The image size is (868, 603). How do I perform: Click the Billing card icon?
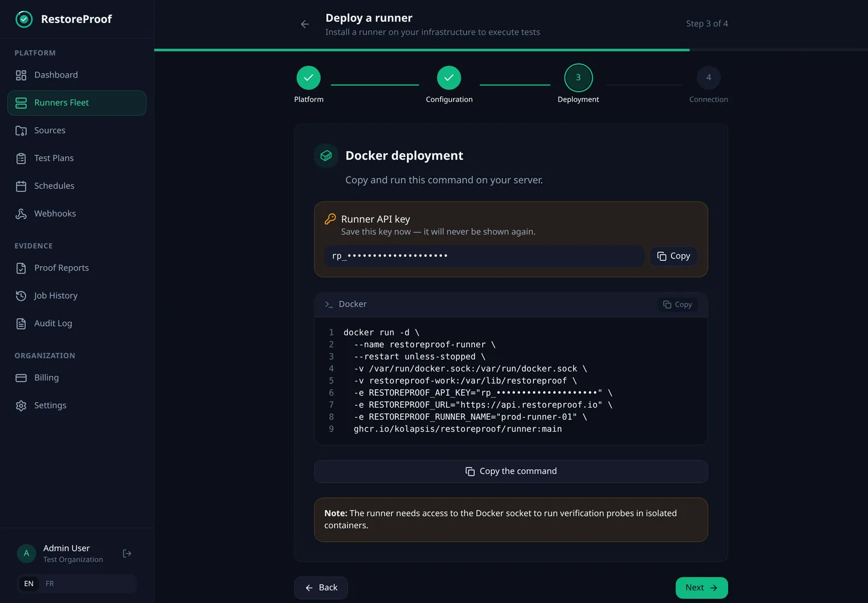(x=21, y=378)
